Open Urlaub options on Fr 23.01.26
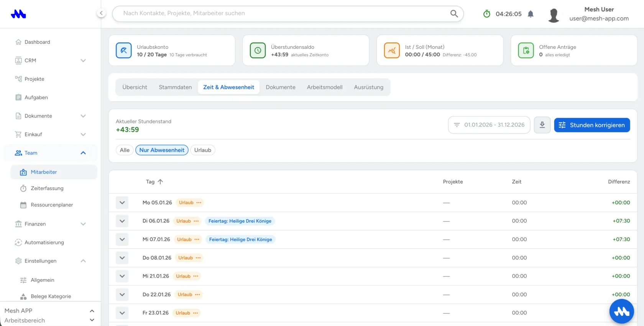Viewport: 644px width, 326px height. [195, 313]
